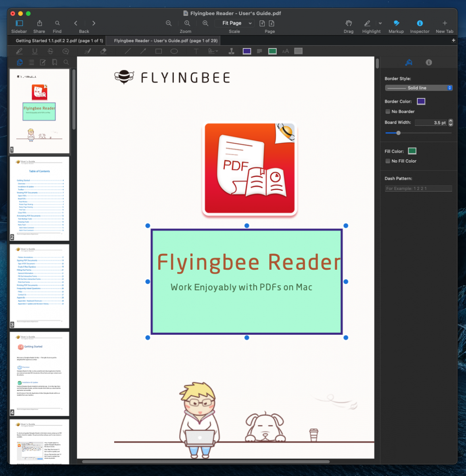Open the Border Style Solid line dropdown
466x476 pixels.
tap(419, 88)
